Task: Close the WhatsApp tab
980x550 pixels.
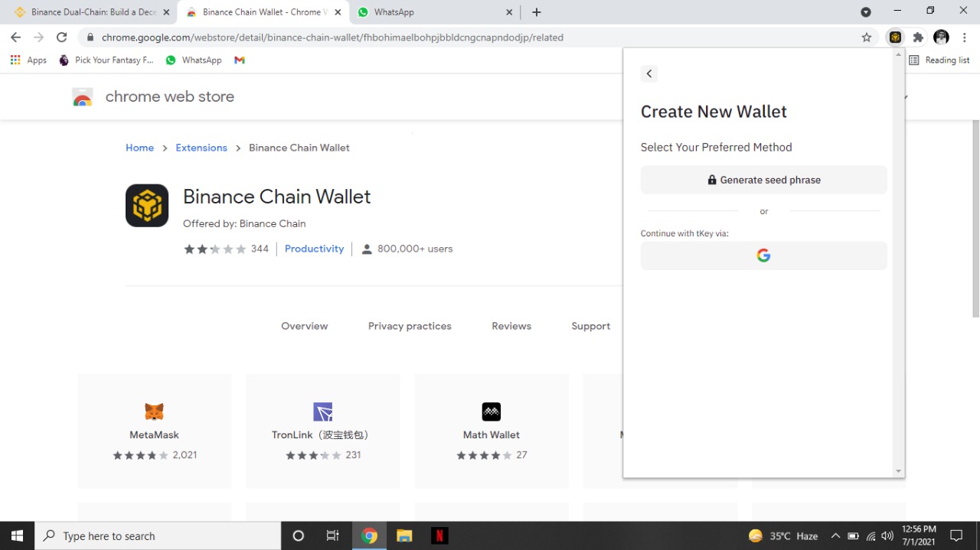Action: pos(510,12)
